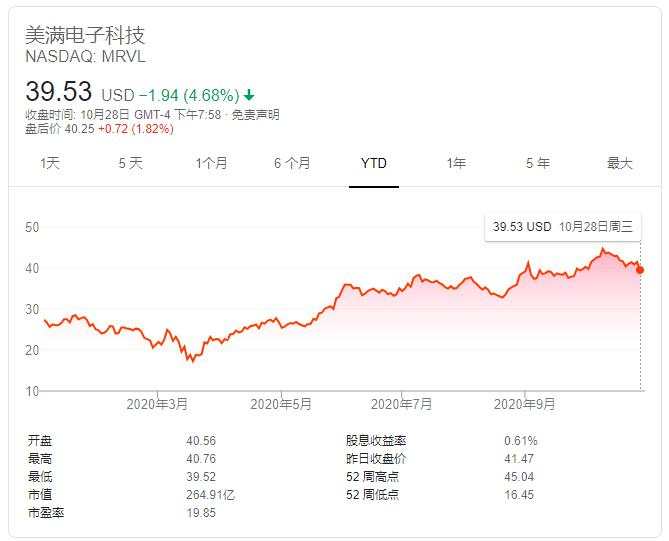Click the 2020年5月 axis label
669x541 pixels.
pos(281,404)
